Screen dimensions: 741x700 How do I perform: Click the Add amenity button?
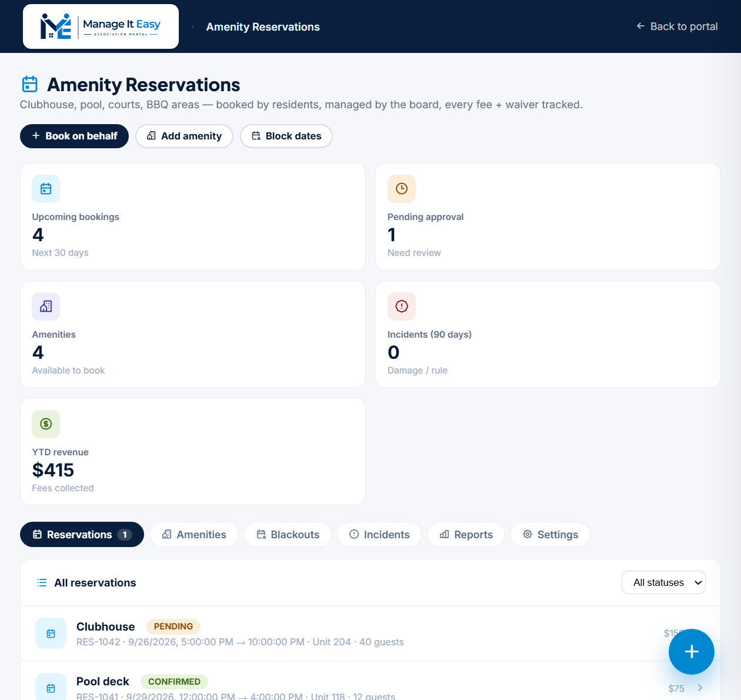(184, 136)
